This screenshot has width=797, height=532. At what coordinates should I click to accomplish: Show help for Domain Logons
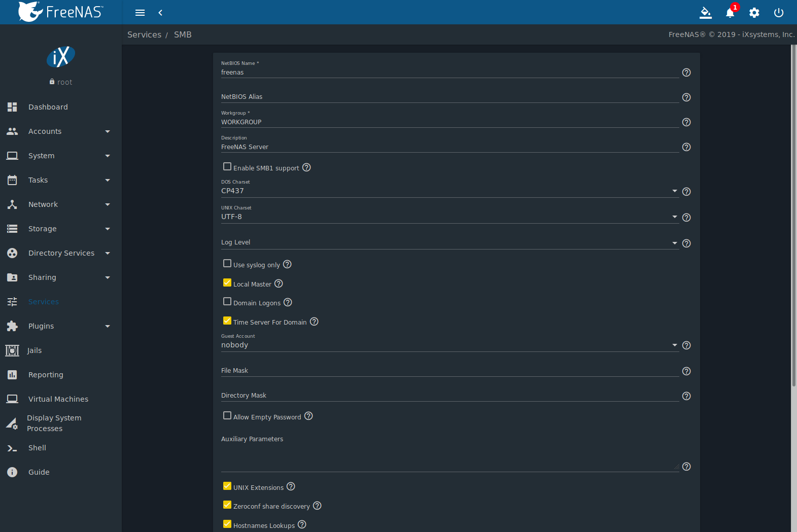point(288,302)
